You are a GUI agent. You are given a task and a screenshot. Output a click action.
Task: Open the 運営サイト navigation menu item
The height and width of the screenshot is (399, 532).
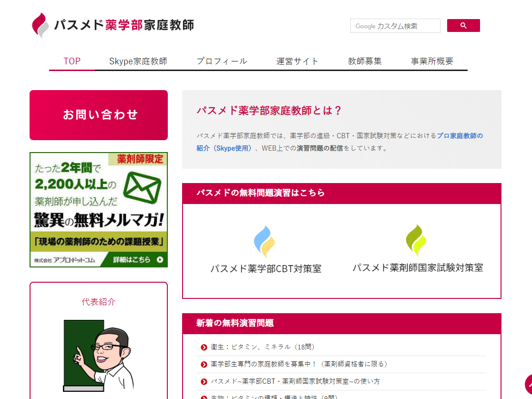click(297, 61)
